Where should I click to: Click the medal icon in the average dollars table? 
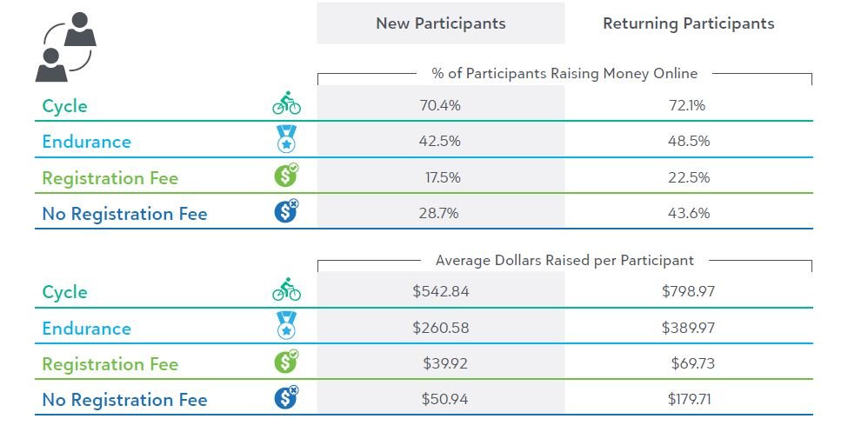[286, 328]
